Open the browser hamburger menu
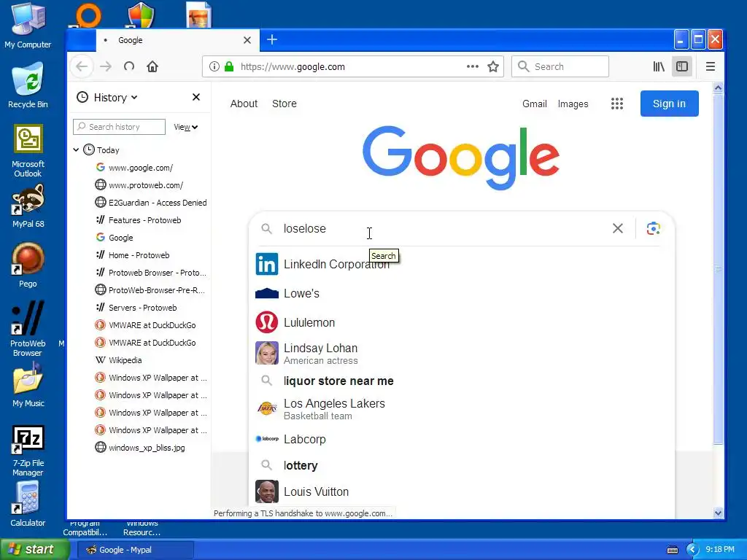The width and height of the screenshot is (747, 560). coord(711,66)
